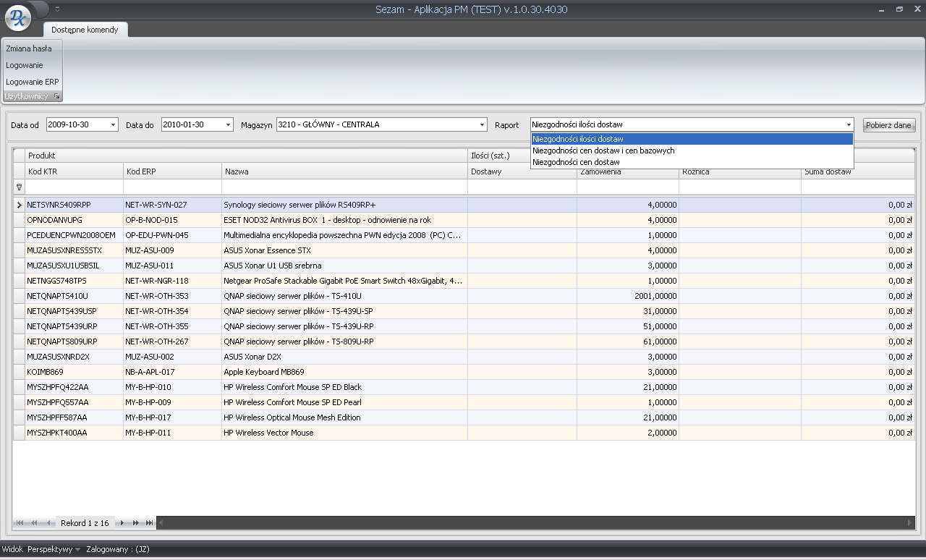Restore the application window from title bar

coord(899,9)
